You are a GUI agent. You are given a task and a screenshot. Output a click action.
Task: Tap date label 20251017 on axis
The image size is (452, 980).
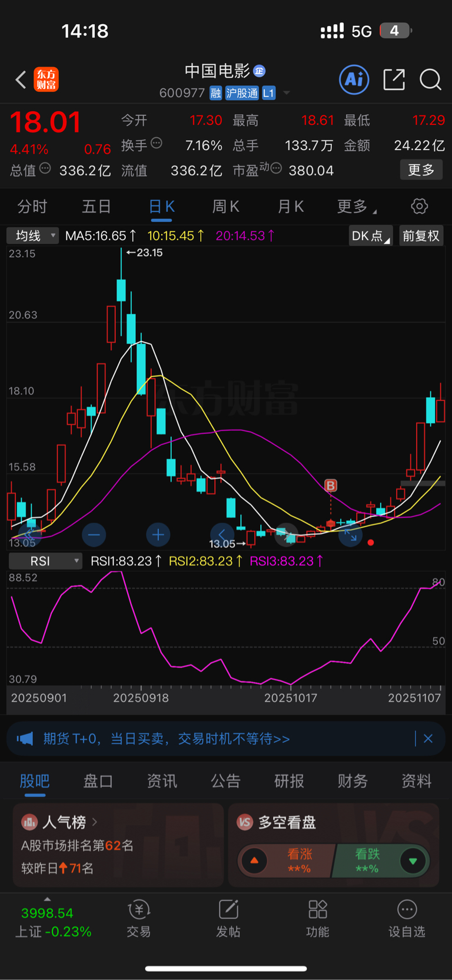click(291, 698)
